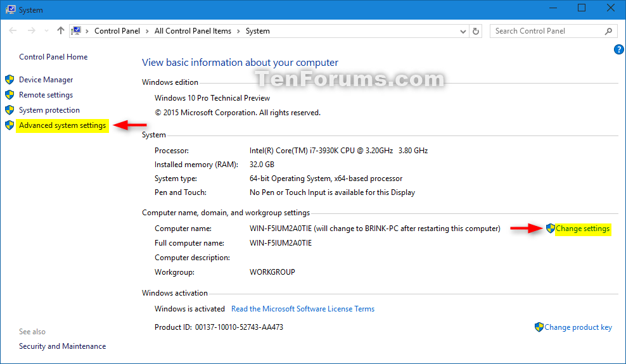Click the computer icon in the address bar
The height and width of the screenshot is (364, 626).
(76, 30)
